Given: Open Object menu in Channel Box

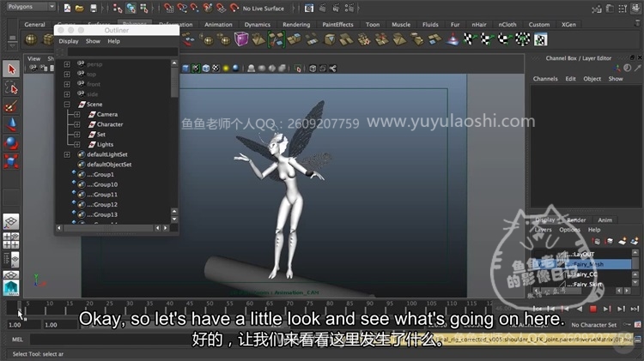Looking at the screenshot, I should point(592,79).
